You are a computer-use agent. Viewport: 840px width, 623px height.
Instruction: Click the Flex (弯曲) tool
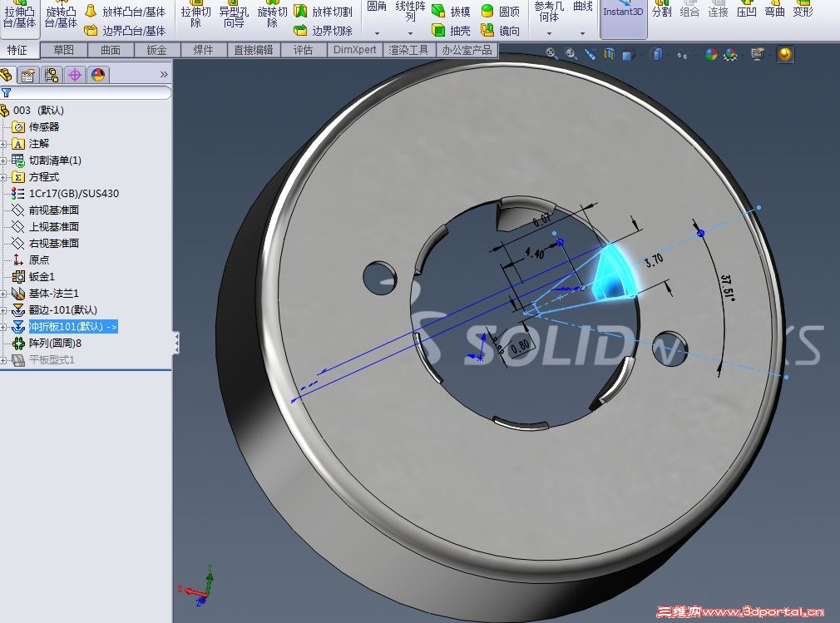(774, 11)
